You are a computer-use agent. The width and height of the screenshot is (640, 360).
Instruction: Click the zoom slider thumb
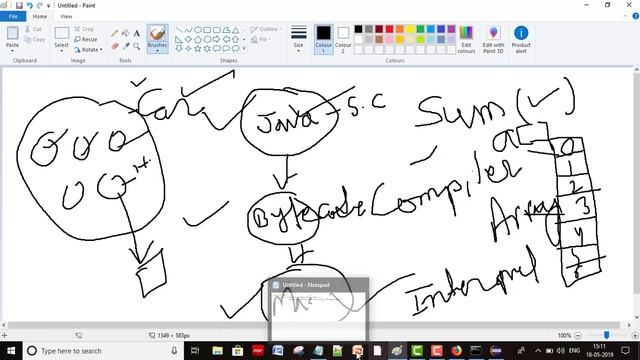coord(607,335)
